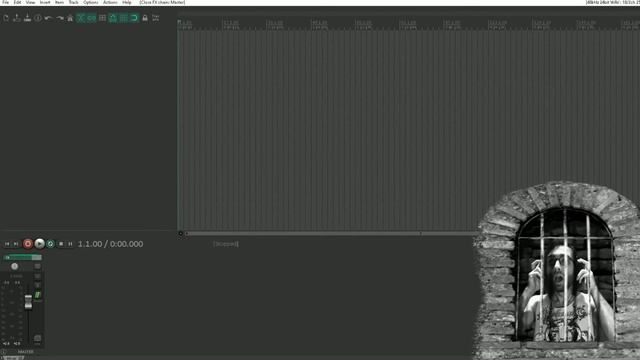This screenshot has width=640, height=360.
Task: Click the Close FX chain: Master text
Action: pyautogui.click(x=162, y=2)
